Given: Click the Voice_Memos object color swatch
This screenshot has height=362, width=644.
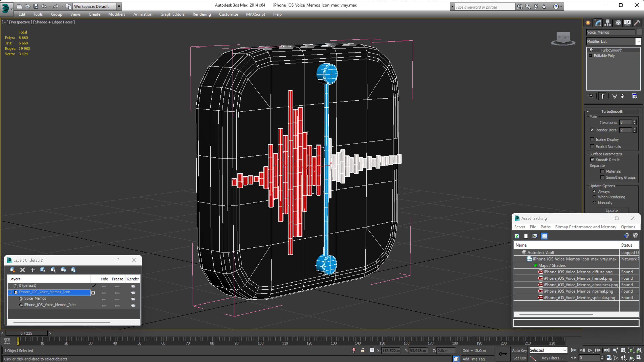Looking at the screenshot, I should (639, 32).
